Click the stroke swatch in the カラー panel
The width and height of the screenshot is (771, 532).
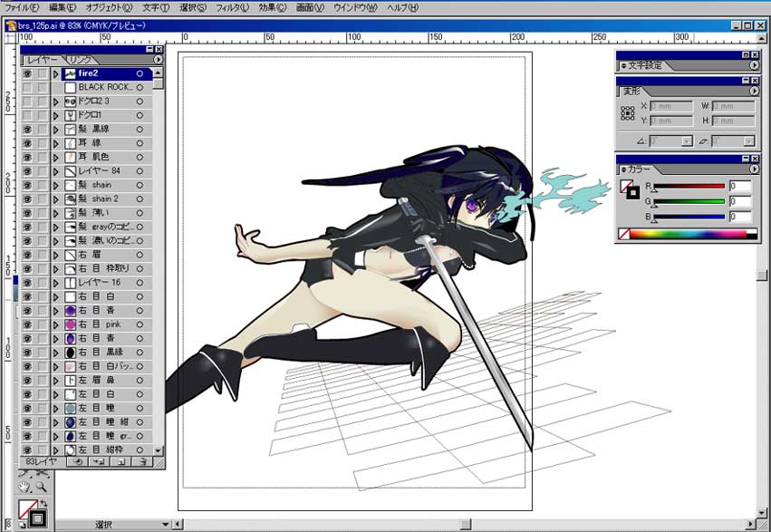pos(632,193)
